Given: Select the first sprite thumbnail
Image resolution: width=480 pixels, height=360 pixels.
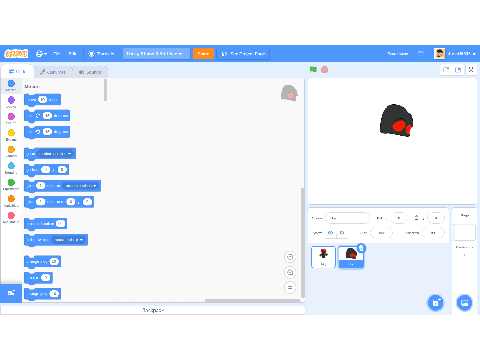Looking at the screenshot, I should tap(323, 257).
